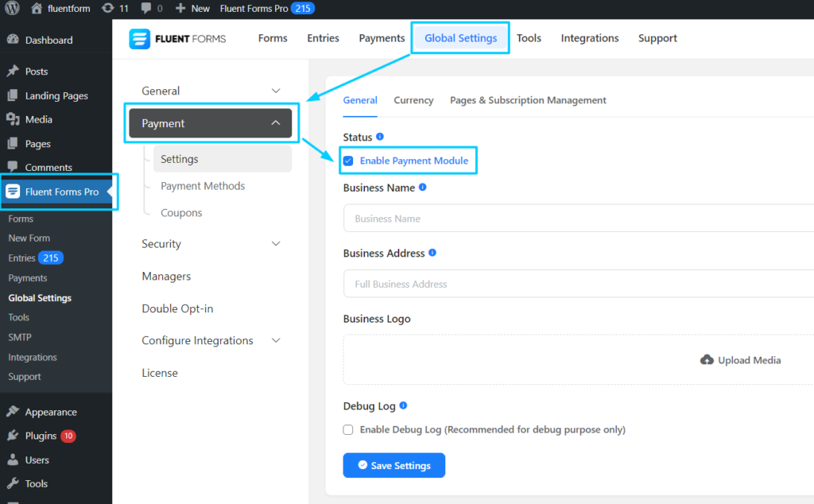The image size is (814, 504).
Task: Click the red Plugins update count badge
Action: (x=68, y=436)
